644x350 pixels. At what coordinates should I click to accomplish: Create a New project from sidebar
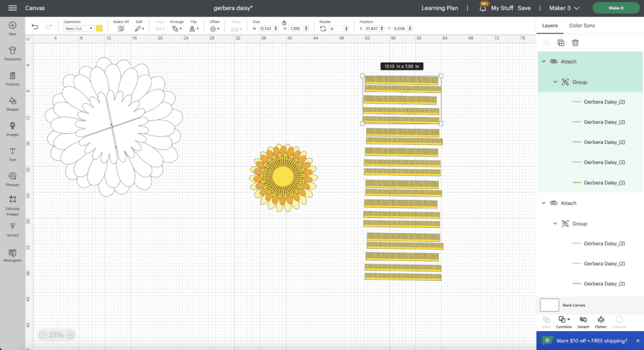(13, 28)
